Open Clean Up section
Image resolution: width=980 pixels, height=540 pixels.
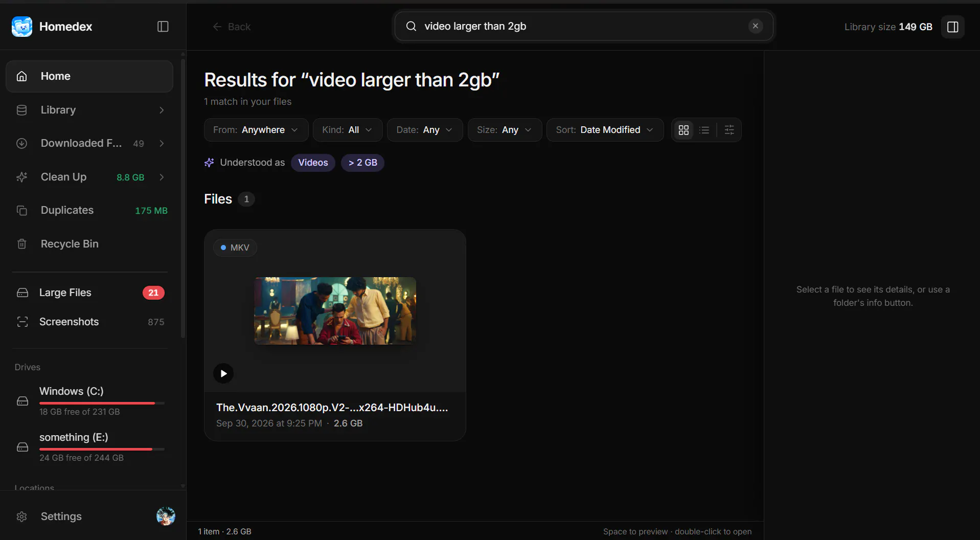(x=89, y=177)
